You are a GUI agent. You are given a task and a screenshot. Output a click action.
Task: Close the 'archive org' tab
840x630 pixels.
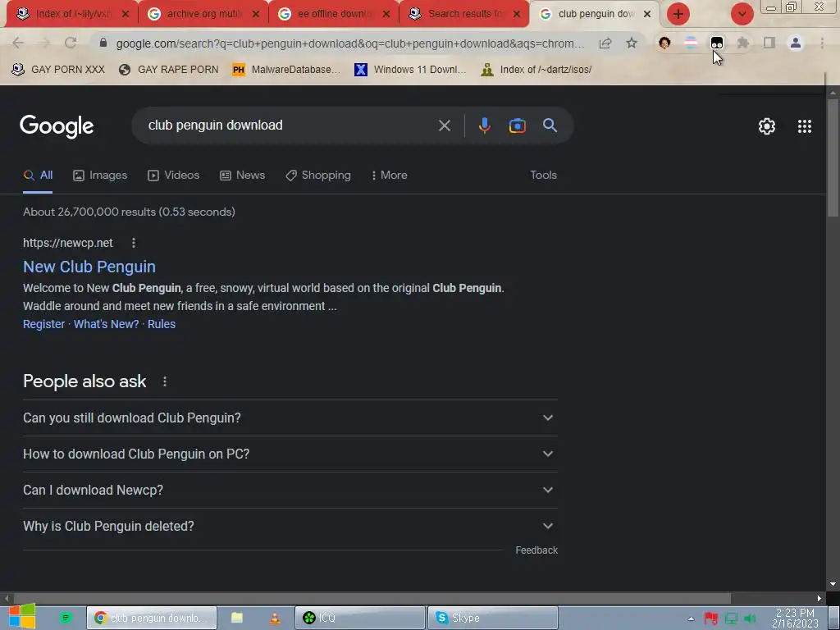(256, 14)
